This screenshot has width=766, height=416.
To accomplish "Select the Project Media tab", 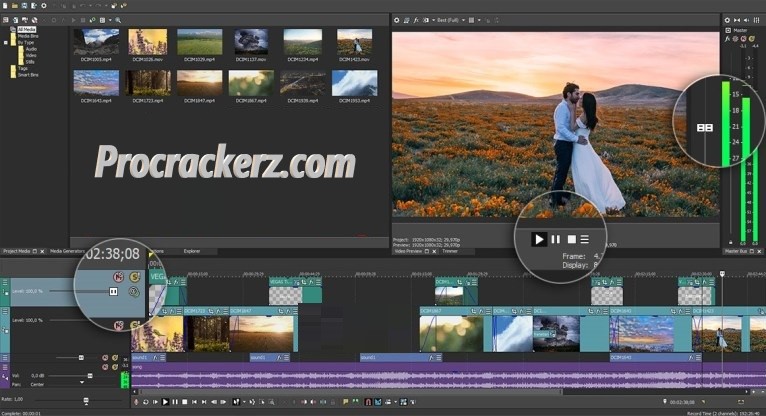I will 17,251.
